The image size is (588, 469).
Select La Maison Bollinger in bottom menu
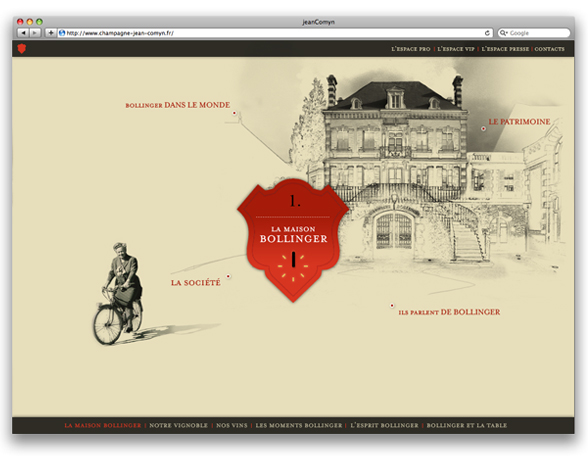pos(103,426)
